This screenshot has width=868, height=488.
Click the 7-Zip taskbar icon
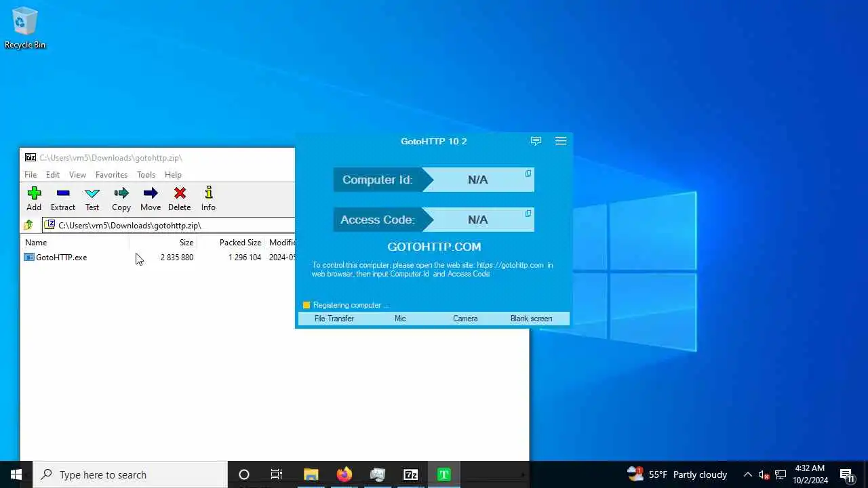[x=411, y=474]
